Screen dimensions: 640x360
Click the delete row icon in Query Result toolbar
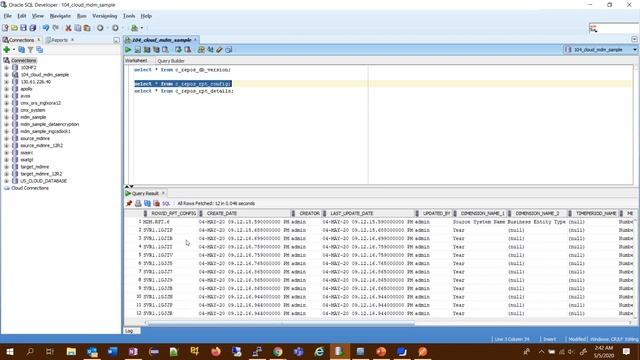coord(156,203)
